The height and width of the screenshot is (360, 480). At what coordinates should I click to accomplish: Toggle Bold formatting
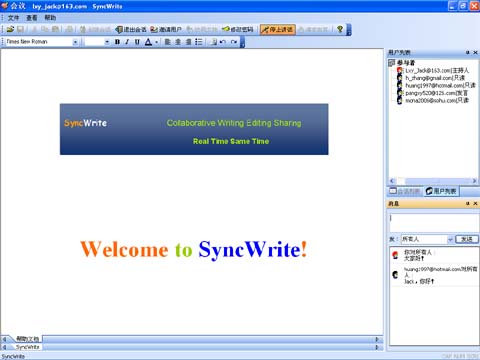(117, 42)
